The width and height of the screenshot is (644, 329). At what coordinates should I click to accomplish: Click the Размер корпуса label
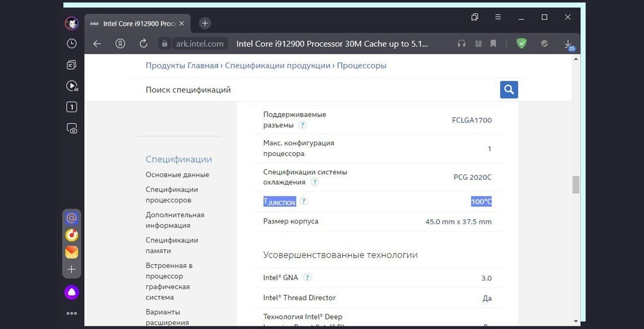click(291, 221)
